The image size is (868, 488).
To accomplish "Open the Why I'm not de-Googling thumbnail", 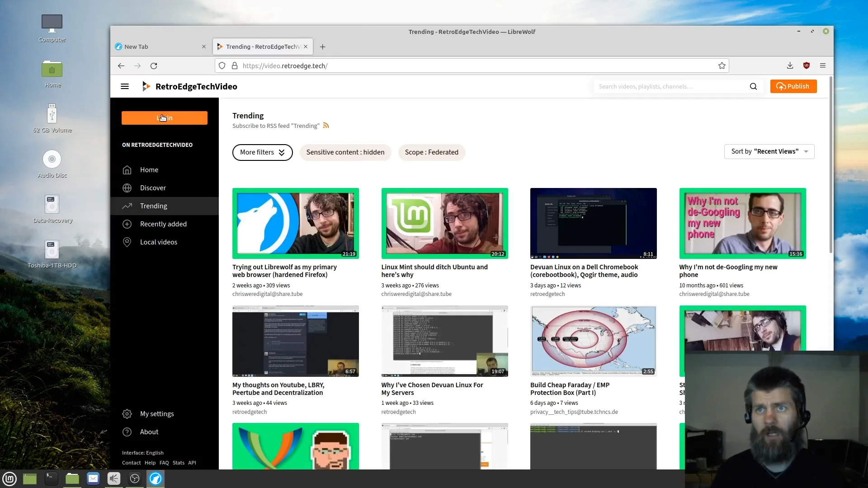I will click(742, 224).
